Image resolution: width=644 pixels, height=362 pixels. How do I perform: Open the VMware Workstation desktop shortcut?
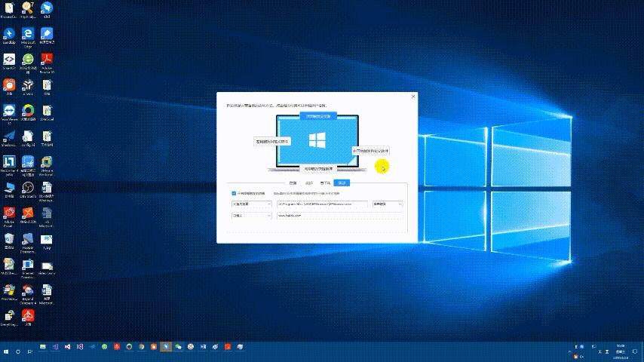point(47,165)
